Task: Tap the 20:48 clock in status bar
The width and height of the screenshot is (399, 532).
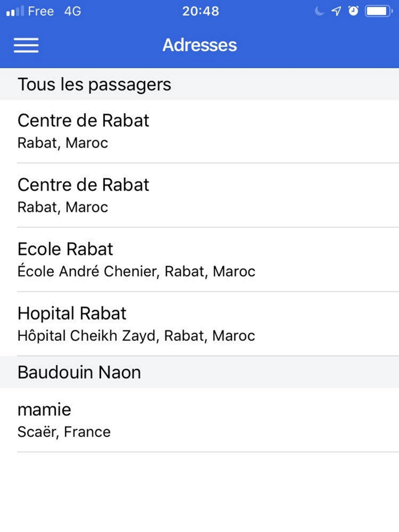Action: point(200,11)
